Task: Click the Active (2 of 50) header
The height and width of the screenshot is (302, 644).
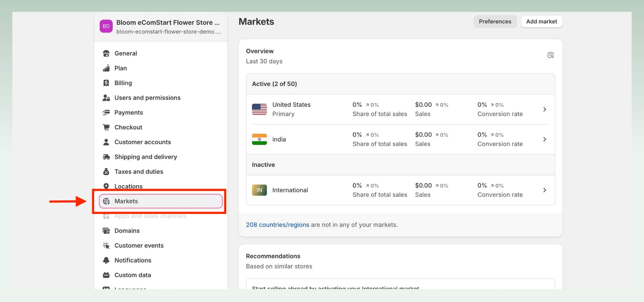Action: coord(274,84)
